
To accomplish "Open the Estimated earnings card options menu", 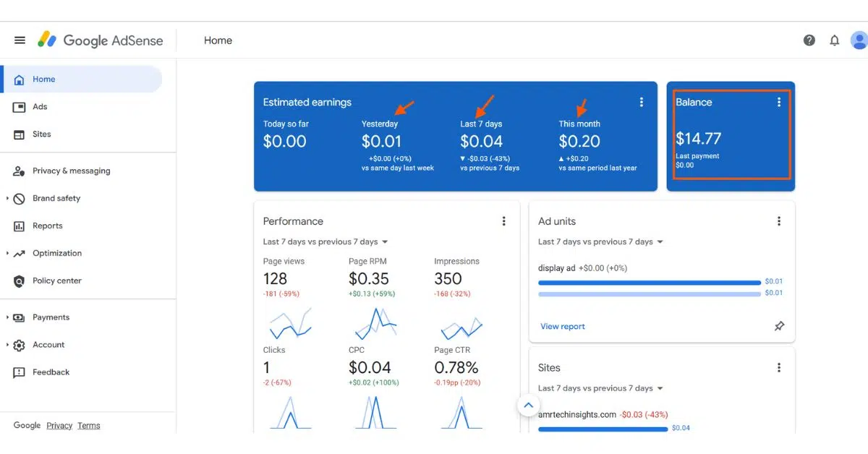I will pyautogui.click(x=641, y=102).
